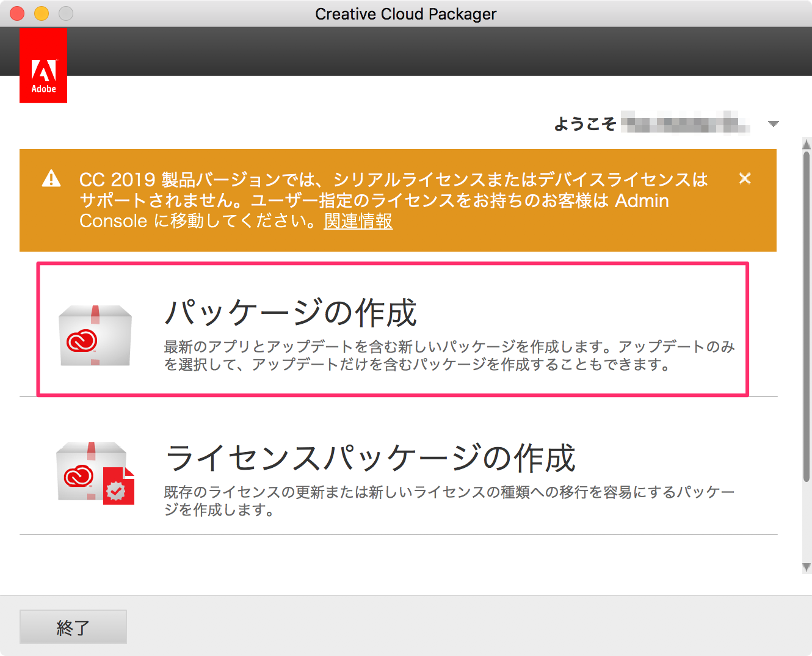
Task: Click the パッケージの作成 box icon
Action: click(95, 335)
